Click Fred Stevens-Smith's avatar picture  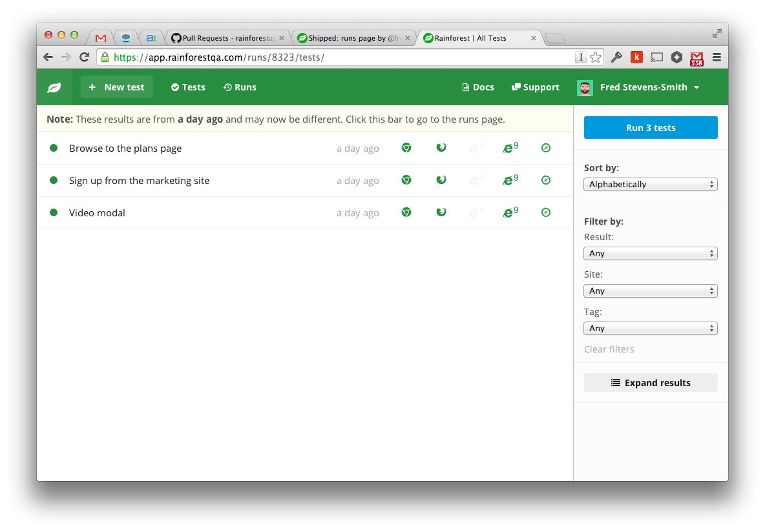tap(585, 88)
